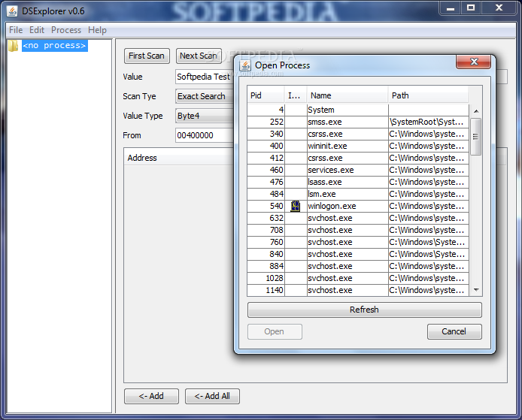Select the <no process> tree node
Viewport: 522px width, 420px height.
coord(55,46)
